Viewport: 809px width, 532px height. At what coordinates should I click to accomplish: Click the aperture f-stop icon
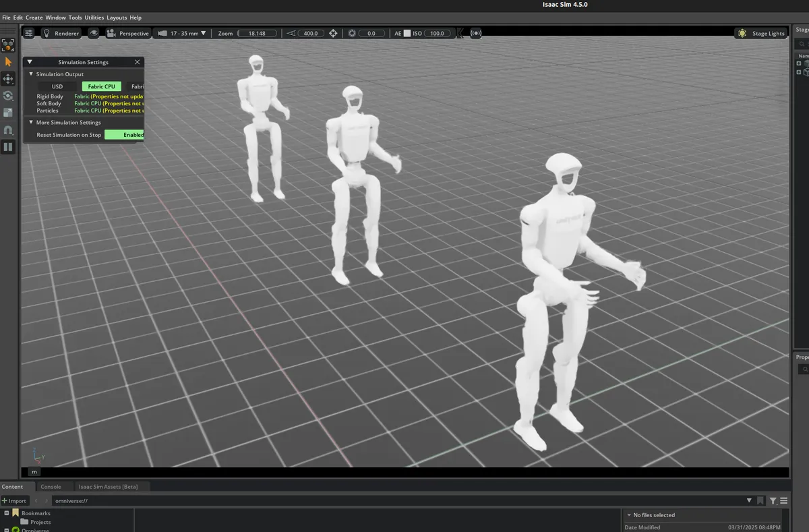point(351,33)
